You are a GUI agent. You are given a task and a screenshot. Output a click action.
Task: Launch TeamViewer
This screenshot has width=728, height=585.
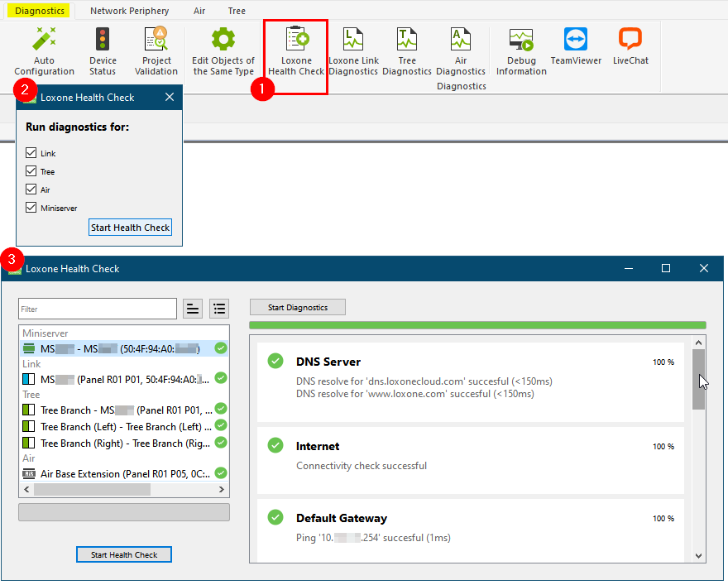coord(576,46)
